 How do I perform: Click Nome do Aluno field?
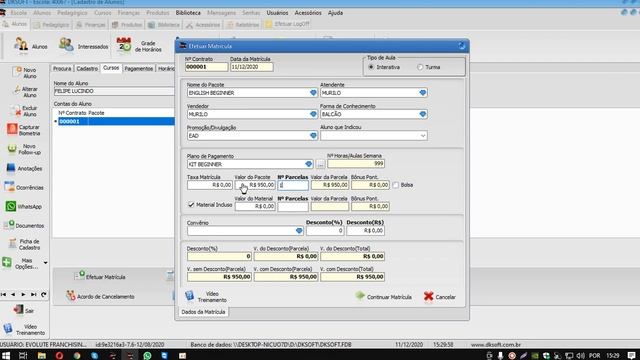click(x=114, y=91)
